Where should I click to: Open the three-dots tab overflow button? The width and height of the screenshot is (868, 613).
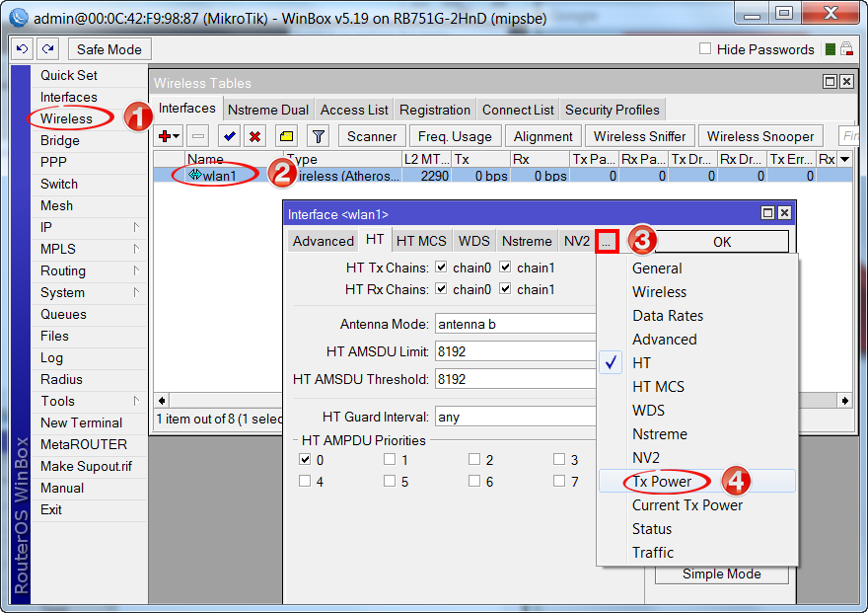point(608,241)
